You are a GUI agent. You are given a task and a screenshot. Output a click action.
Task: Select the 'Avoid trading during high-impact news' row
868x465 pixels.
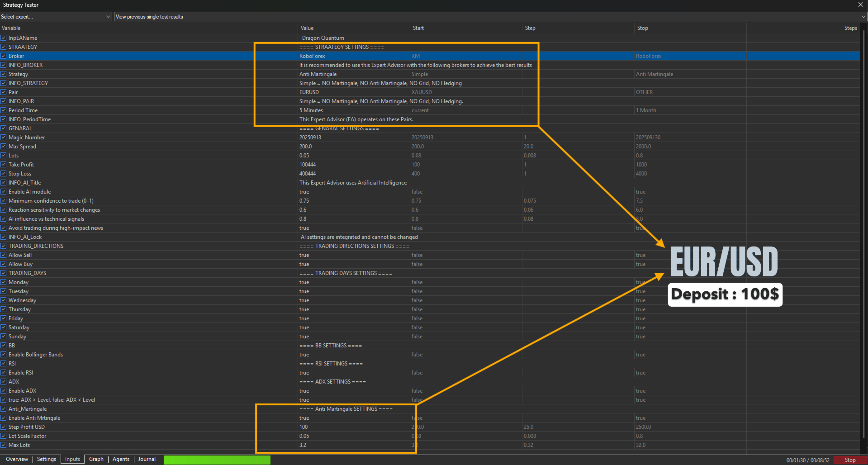pyautogui.click(x=430, y=228)
